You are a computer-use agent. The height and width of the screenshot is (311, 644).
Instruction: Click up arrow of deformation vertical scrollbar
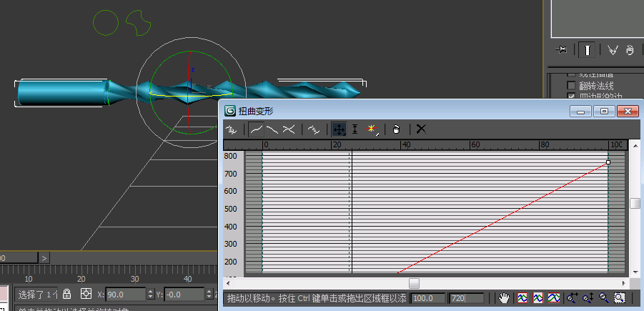pos(635,145)
